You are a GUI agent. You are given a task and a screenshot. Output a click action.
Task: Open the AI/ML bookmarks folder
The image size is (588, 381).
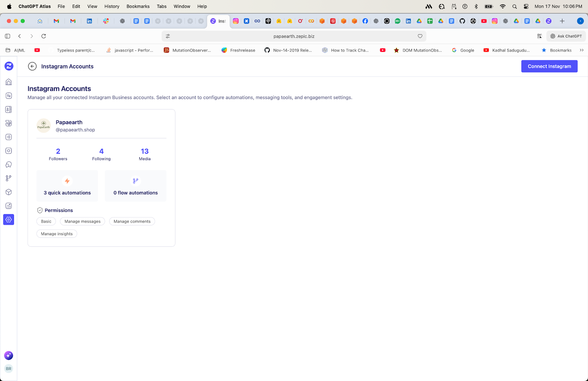(x=15, y=50)
